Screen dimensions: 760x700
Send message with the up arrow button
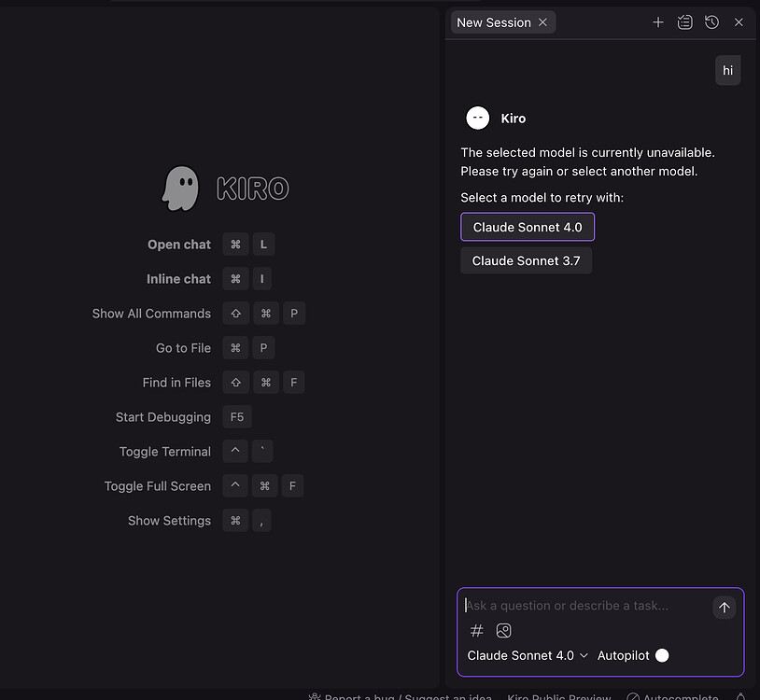click(725, 608)
